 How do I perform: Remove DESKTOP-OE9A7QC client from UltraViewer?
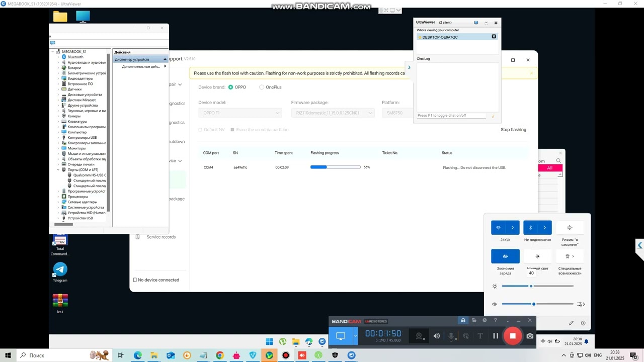494,37
